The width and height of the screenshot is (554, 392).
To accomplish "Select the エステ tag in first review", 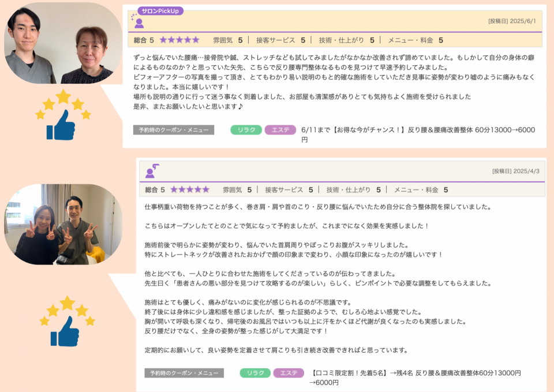I will pyautogui.click(x=280, y=130).
